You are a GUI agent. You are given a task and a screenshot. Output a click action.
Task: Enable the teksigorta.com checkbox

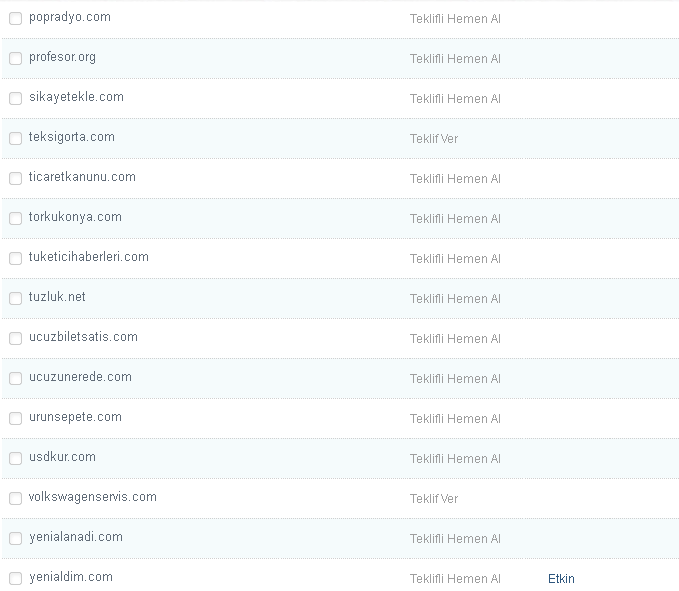click(x=15, y=139)
